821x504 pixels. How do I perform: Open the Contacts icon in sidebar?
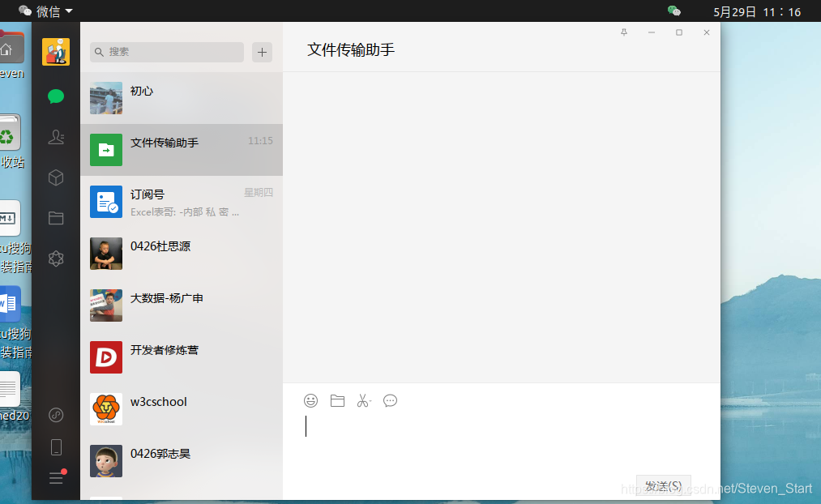tap(56, 137)
